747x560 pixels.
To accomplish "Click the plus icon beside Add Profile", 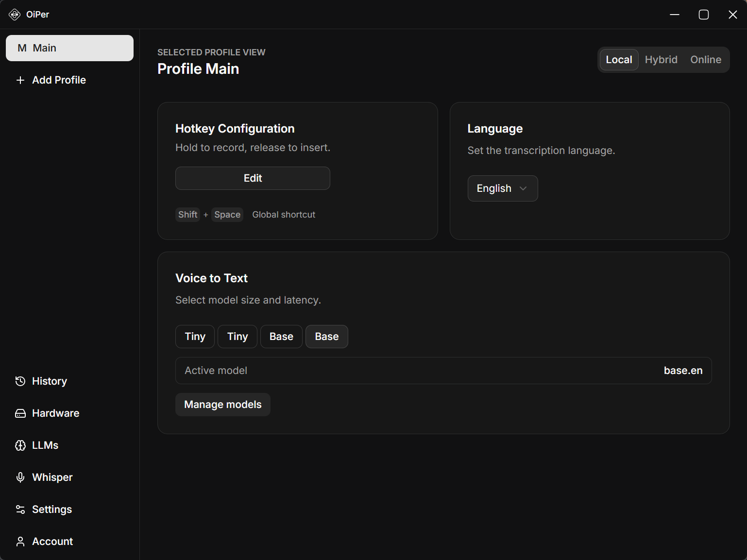I will [20, 80].
